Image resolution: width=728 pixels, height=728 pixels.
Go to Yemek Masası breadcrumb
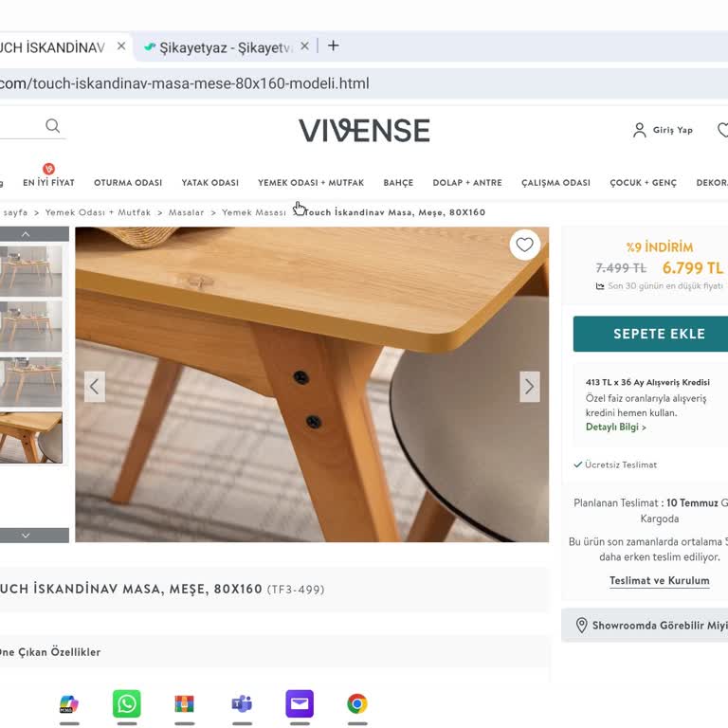pyautogui.click(x=254, y=212)
